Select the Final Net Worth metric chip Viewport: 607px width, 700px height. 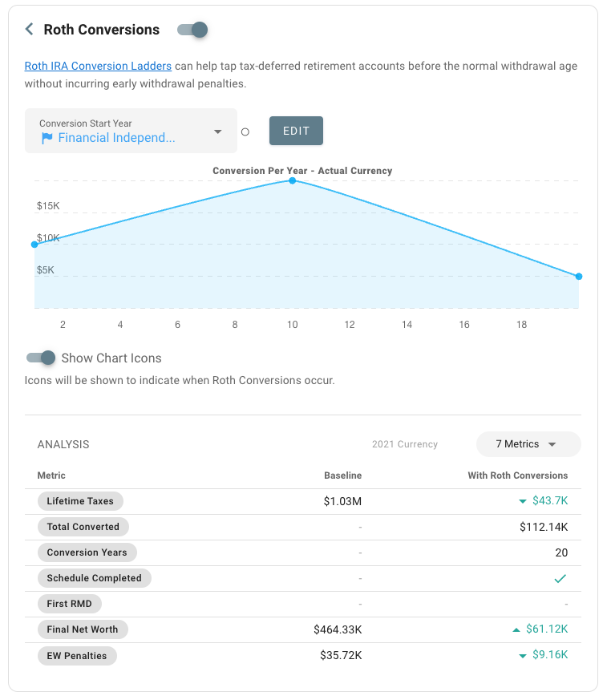pos(83,629)
